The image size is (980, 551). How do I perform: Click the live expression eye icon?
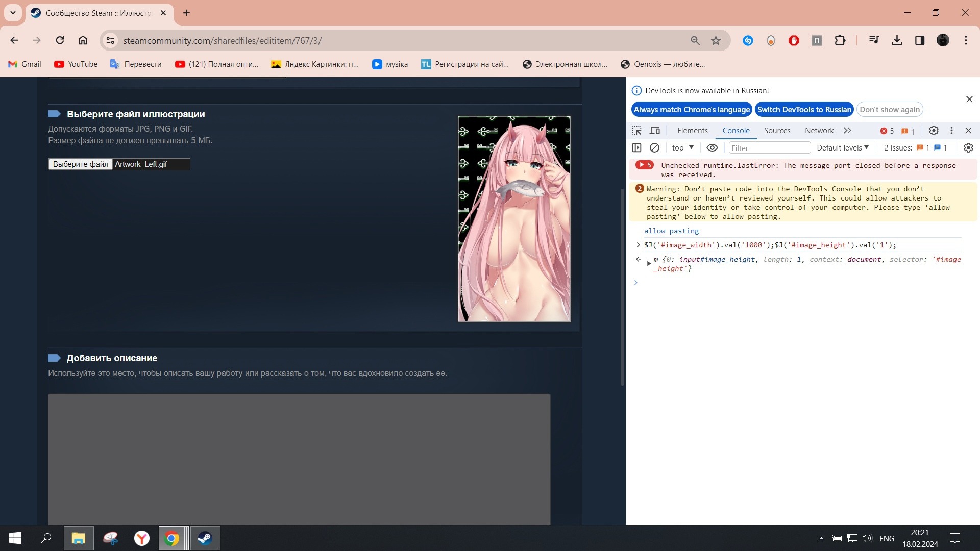[712, 148]
